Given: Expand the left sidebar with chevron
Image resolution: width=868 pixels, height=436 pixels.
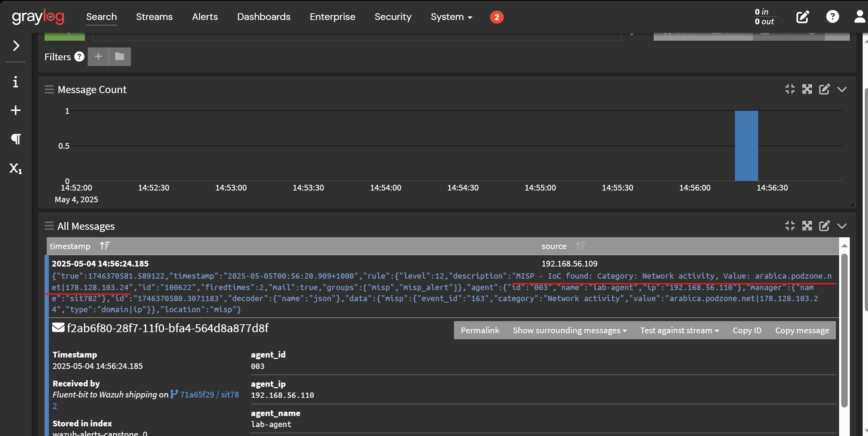Looking at the screenshot, I should pyautogui.click(x=16, y=46).
